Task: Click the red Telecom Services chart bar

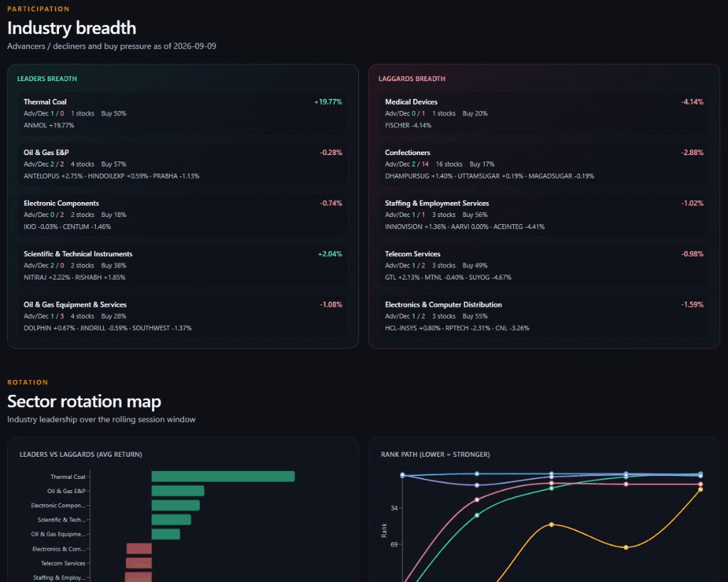Action: tap(139, 563)
